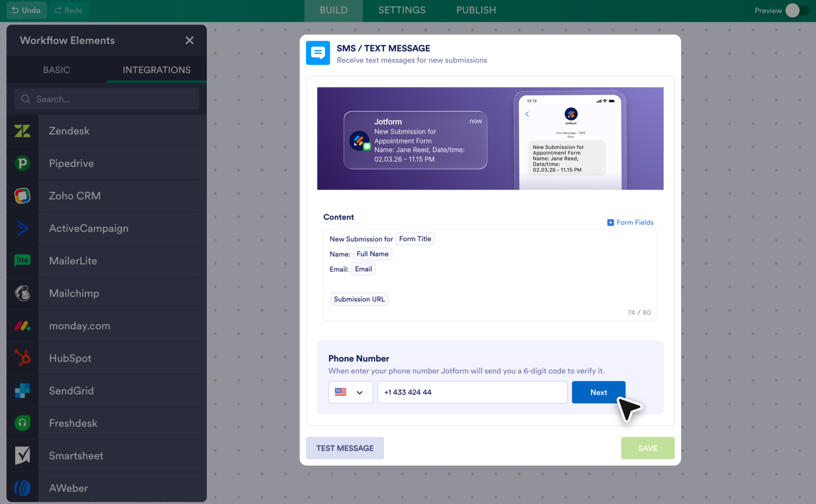Select the Form Title field tag
The height and width of the screenshot is (504, 816).
pos(415,239)
